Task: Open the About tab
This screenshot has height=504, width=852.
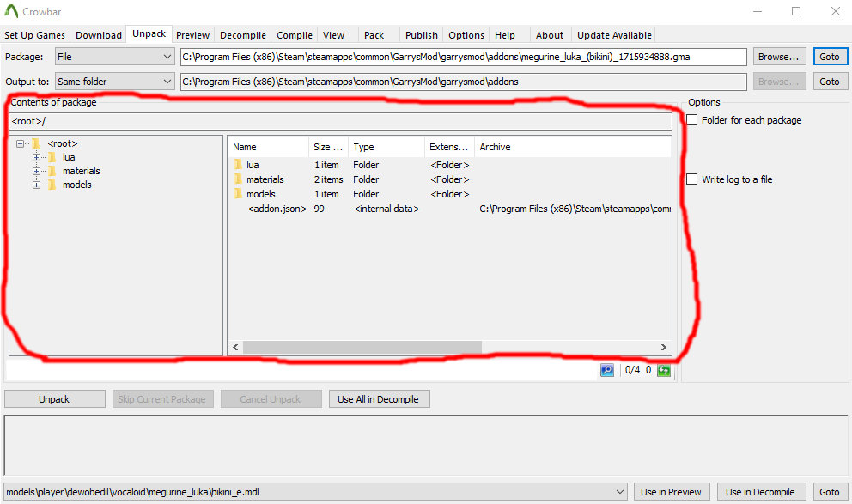Action: (x=550, y=35)
